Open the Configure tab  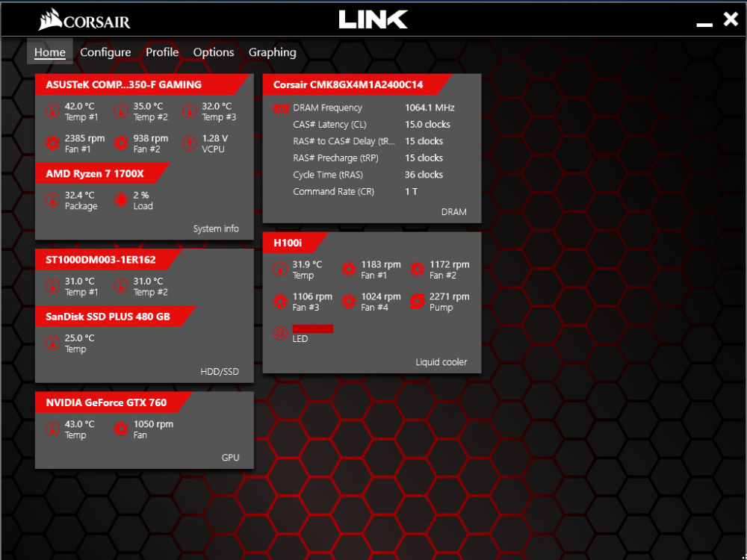tap(105, 52)
